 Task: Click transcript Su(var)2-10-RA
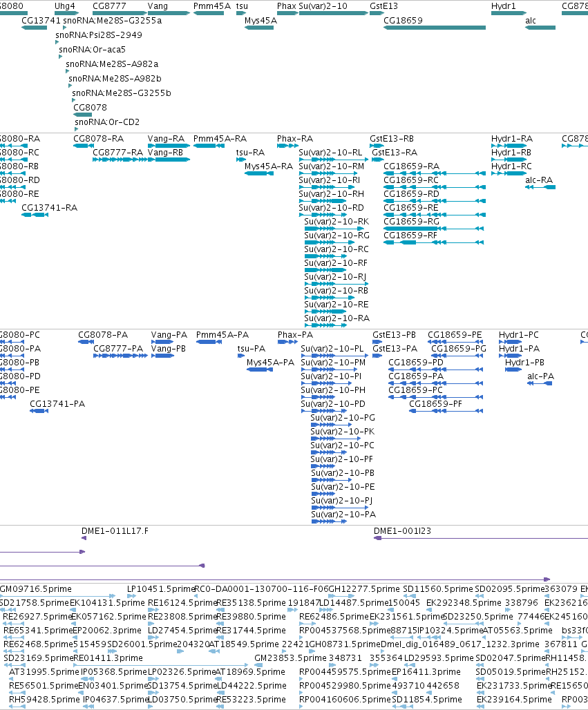pos(325,325)
